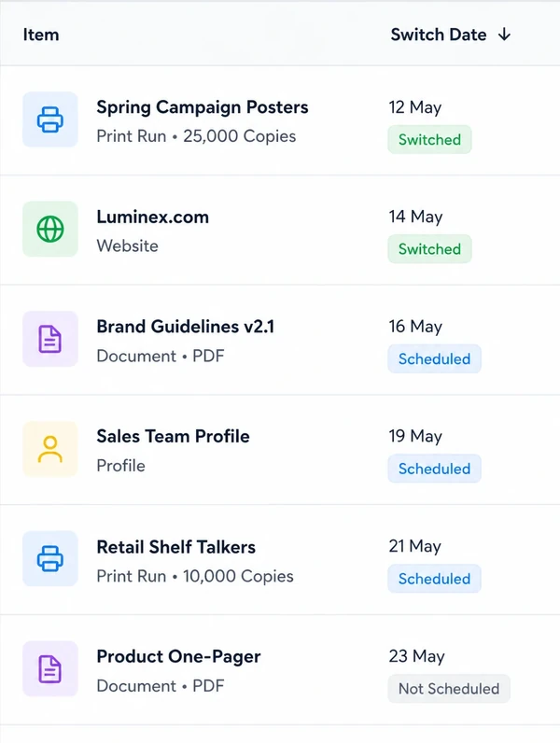Toggle sort arrow beside Switch Date

click(505, 35)
